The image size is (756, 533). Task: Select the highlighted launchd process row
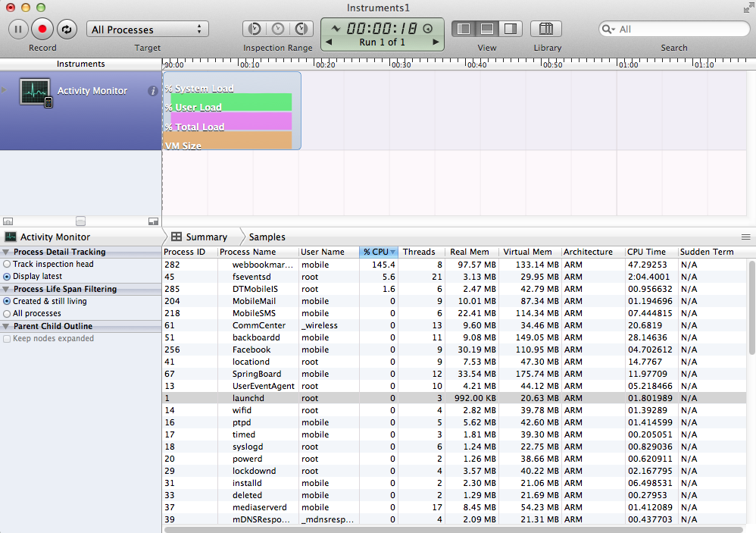coord(455,398)
